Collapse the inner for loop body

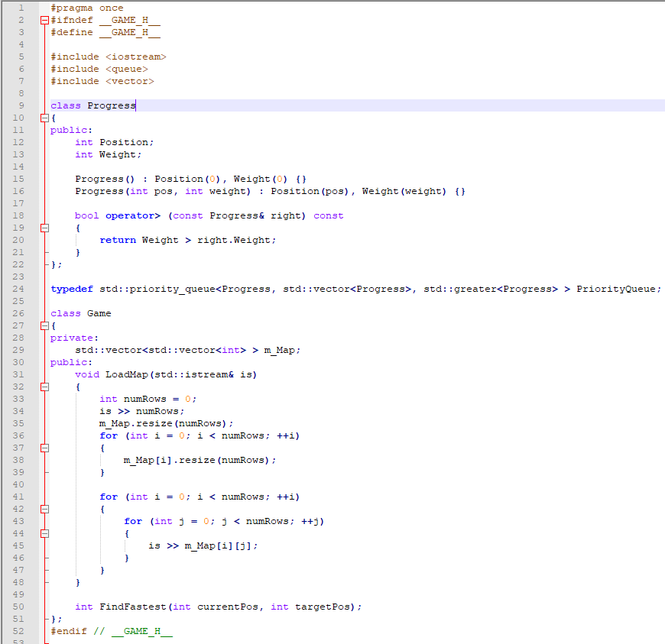click(x=44, y=533)
